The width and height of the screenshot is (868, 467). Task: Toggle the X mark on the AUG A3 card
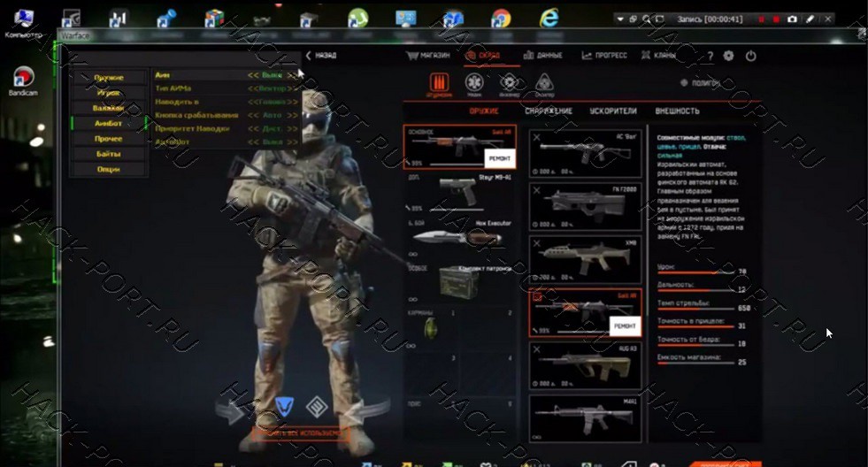pyautogui.click(x=536, y=349)
